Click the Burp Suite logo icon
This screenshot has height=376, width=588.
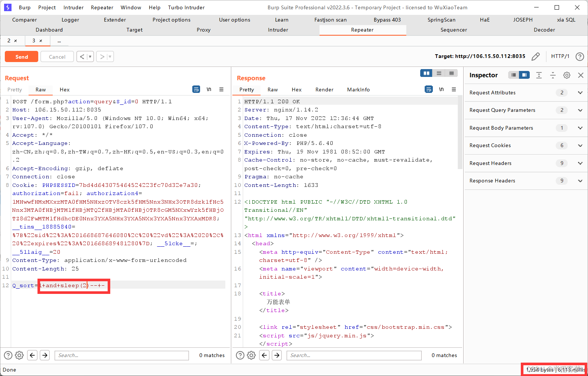tap(7, 7)
